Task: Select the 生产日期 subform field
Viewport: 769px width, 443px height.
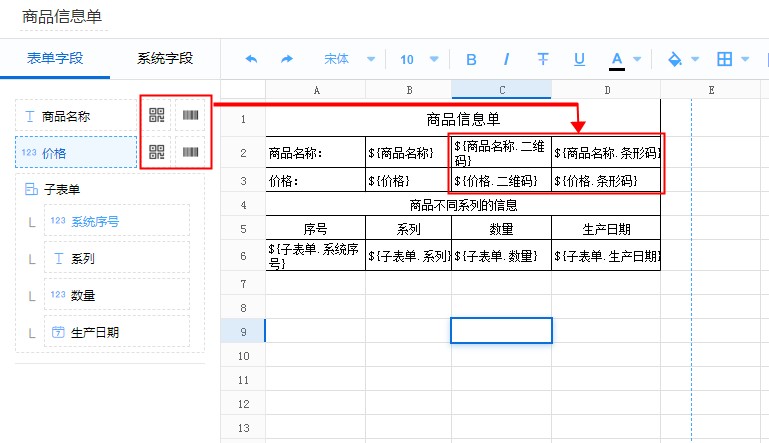Action: pos(116,332)
